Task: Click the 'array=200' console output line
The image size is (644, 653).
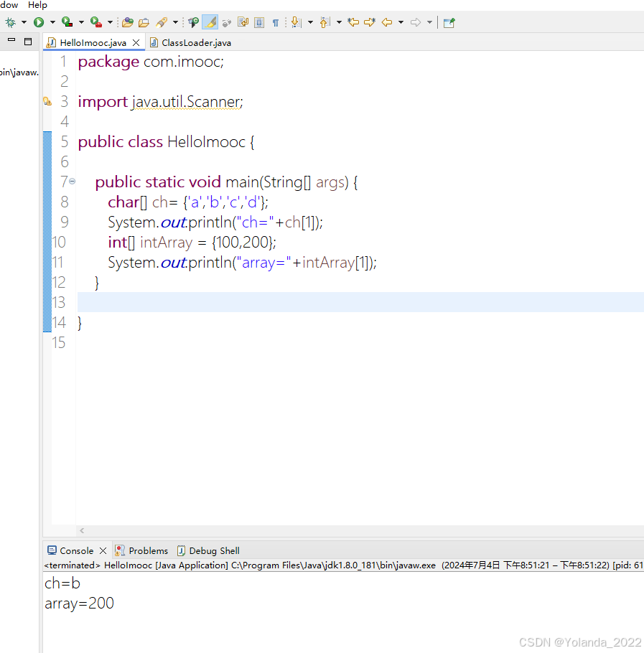Action: point(79,603)
